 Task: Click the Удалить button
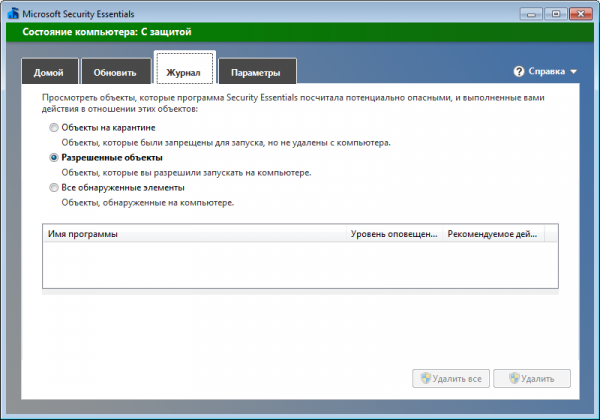pos(532,378)
